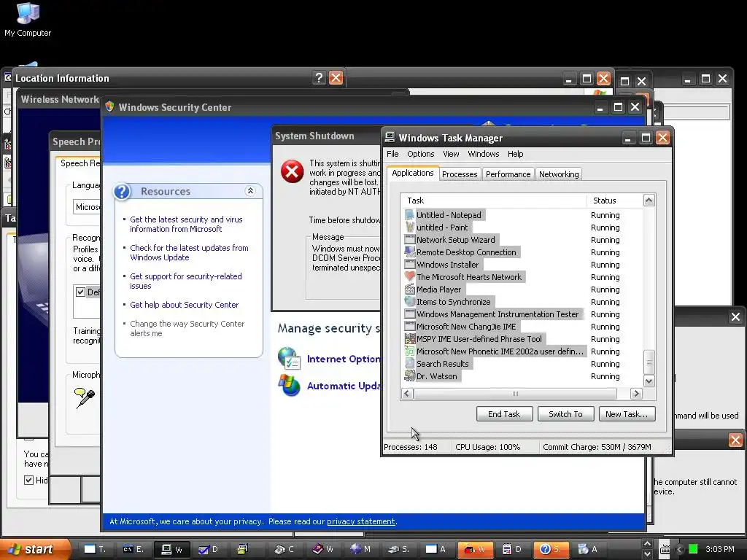Toggle the 'Hid' checkbox at bottom left
Screen dimensions: 747x560
coord(29,480)
